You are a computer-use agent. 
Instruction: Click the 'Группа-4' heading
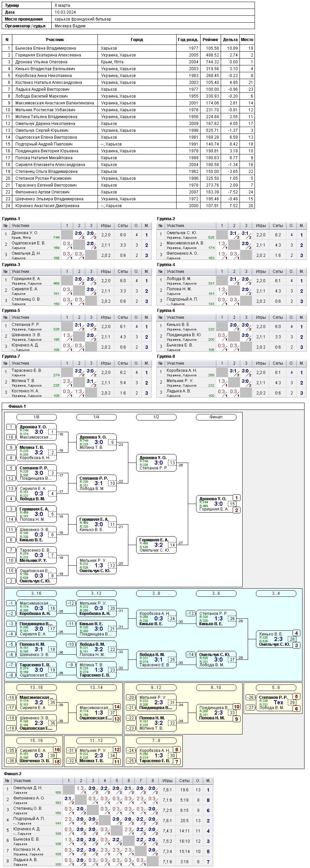[x=166, y=265]
